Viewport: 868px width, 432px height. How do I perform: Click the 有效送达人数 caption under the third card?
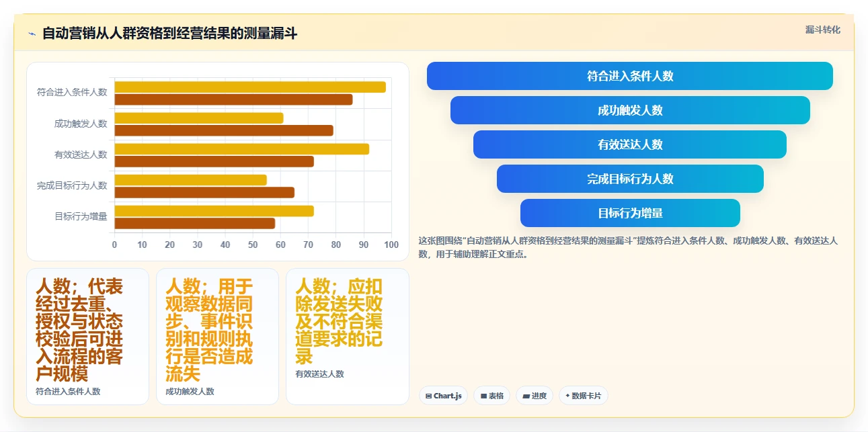[x=319, y=374]
